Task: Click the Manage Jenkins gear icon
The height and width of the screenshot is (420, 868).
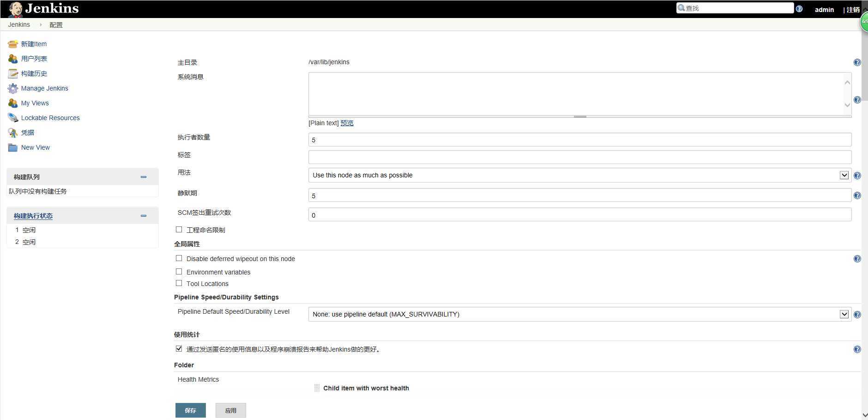Action: click(13, 88)
